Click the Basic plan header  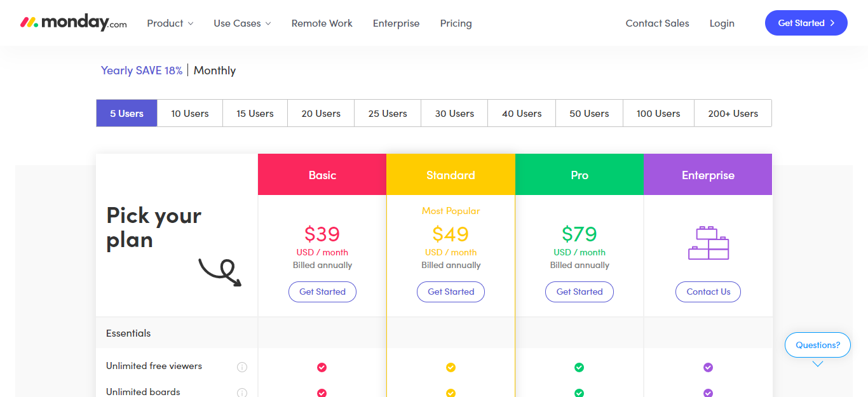click(322, 175)
